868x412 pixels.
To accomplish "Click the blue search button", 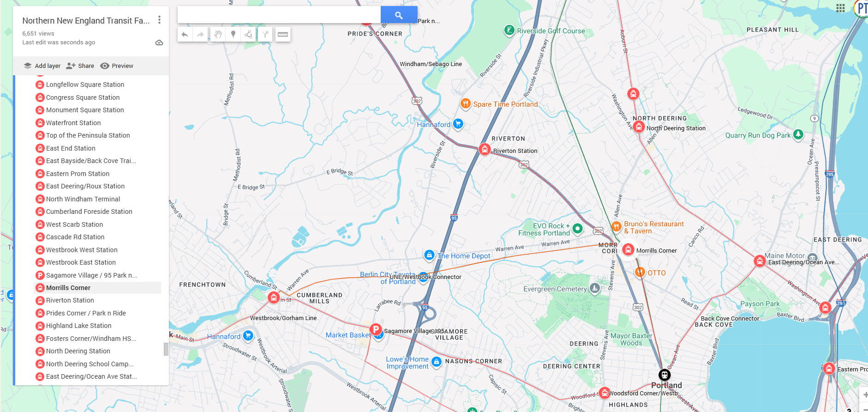I will (x=399, y=15).
